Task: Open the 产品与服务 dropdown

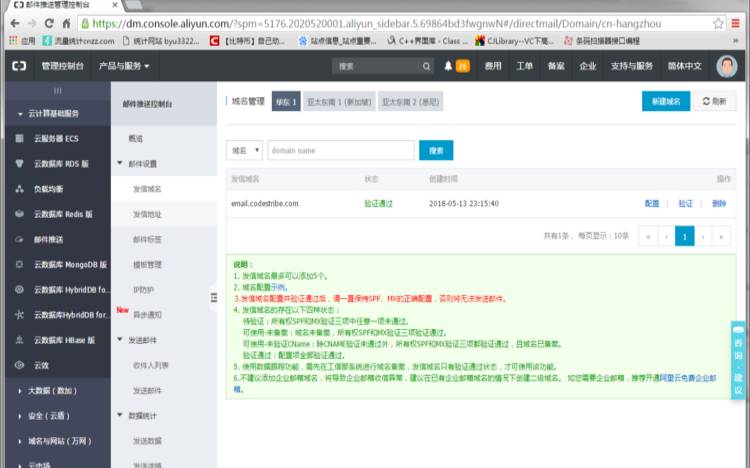Action: (x=124, y=66)
